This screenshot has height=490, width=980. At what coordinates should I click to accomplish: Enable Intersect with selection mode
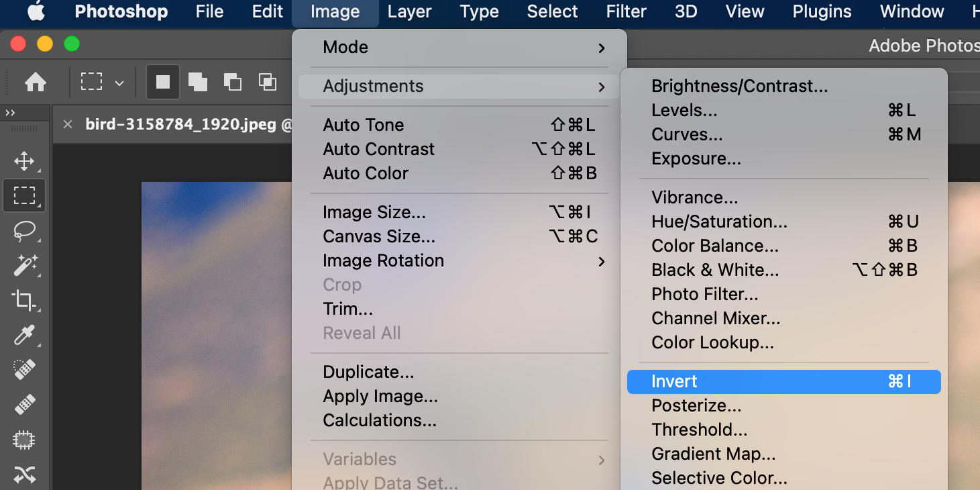click(x=267, y=81)
